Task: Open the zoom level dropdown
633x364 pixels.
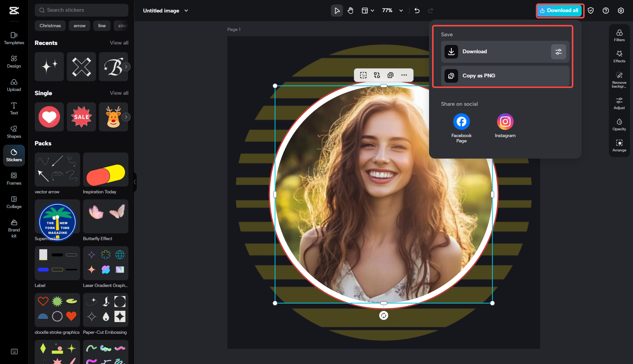Action: pos(392,11)
